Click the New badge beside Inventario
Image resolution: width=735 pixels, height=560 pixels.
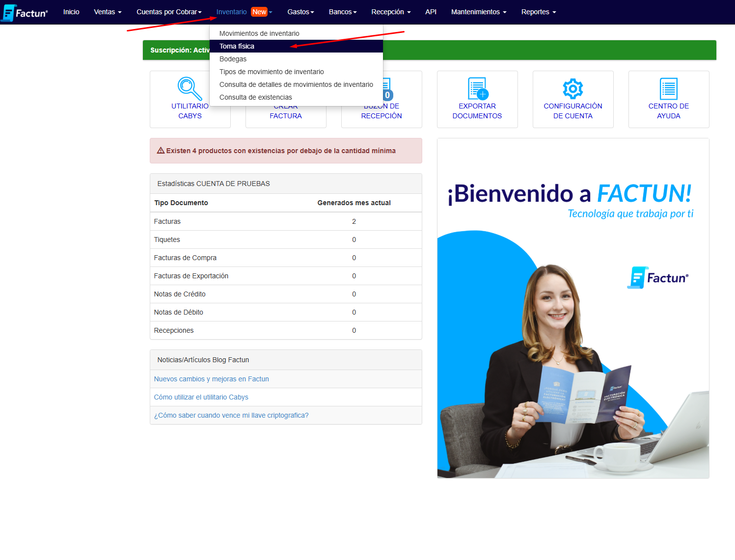259,12
